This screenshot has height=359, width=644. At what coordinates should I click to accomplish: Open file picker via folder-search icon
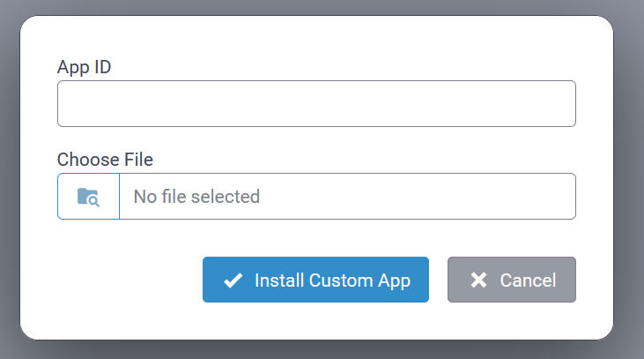click(x=88, y=196)
